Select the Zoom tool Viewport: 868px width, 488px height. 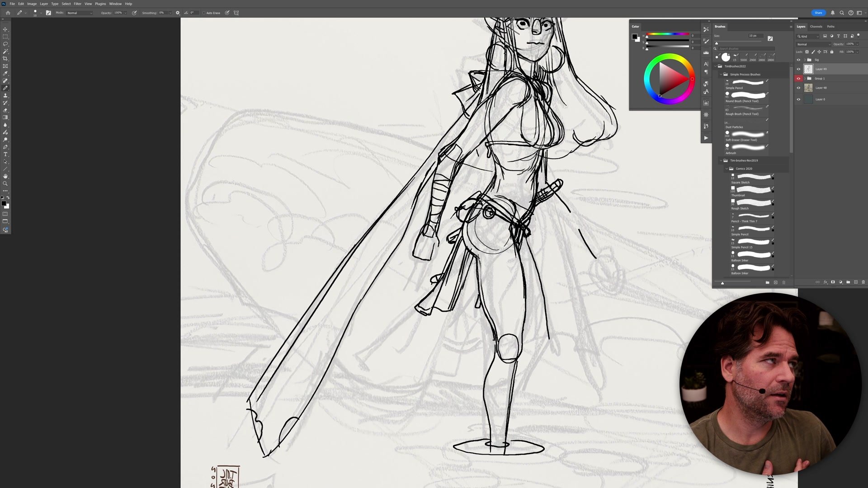[5, 183]
